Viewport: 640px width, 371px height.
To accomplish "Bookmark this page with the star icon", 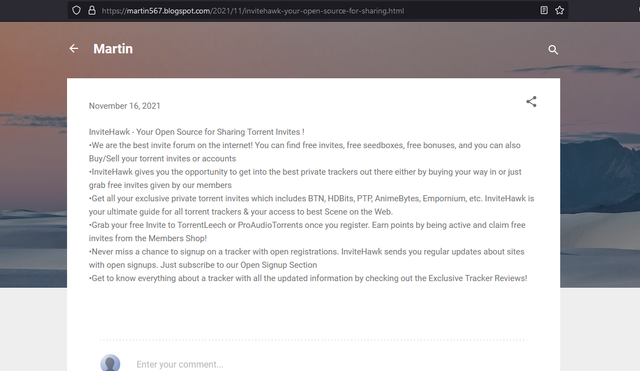I will coord(560,11).
